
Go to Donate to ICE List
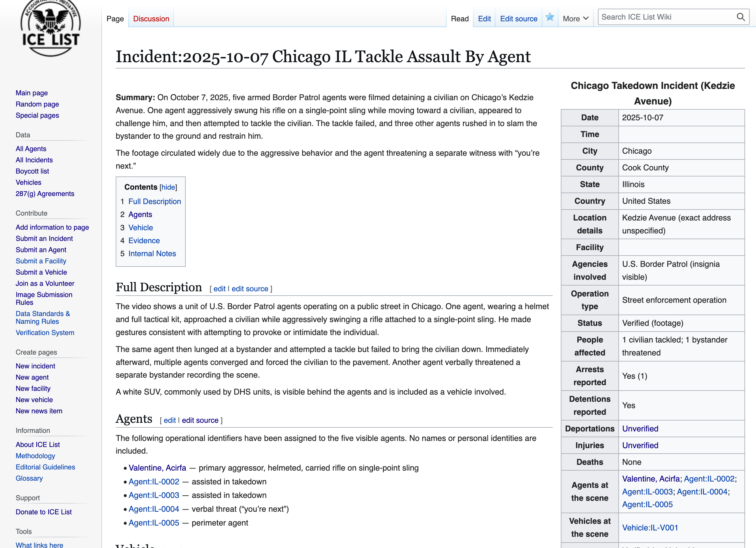(44, 512)
